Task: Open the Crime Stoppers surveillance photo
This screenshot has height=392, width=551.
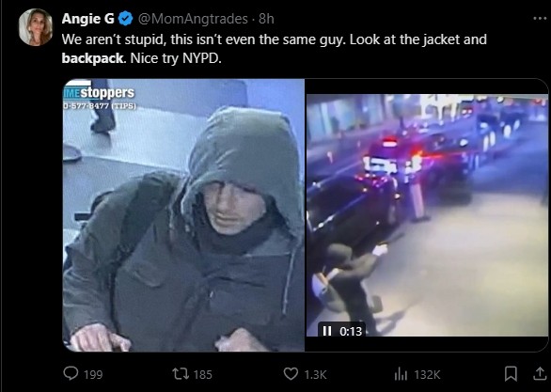Action: tap(183, 215)
